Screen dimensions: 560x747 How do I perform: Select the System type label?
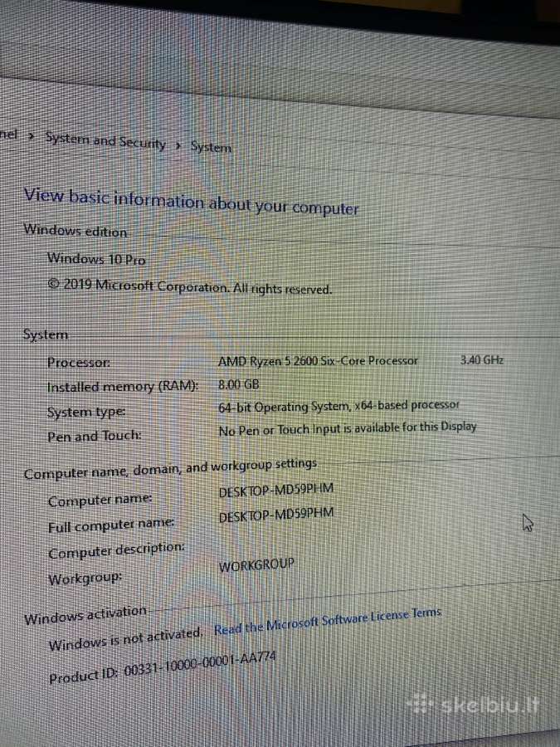86,412
